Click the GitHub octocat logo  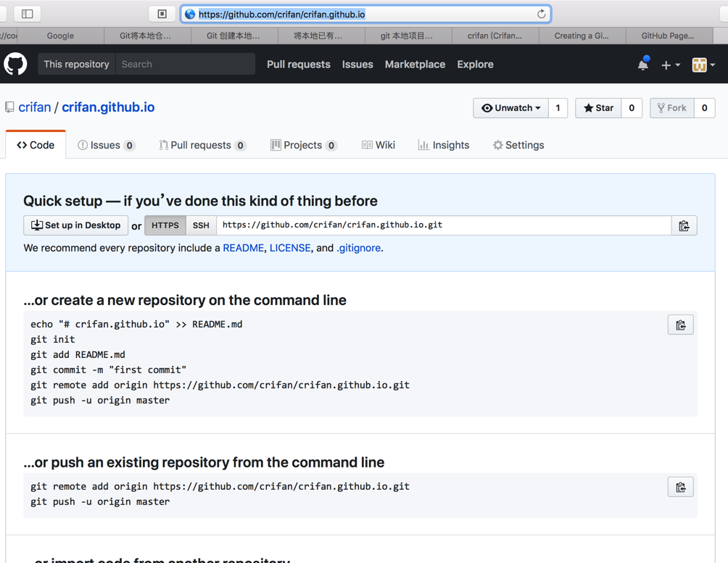15,64
